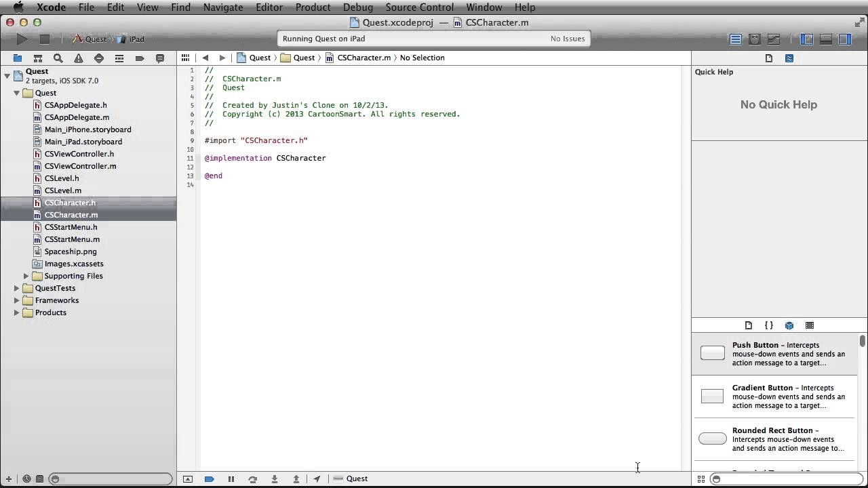Viewport: 868px width, 488px height.
Task: Focus the project navigator filter field
Action: (111, 479)
